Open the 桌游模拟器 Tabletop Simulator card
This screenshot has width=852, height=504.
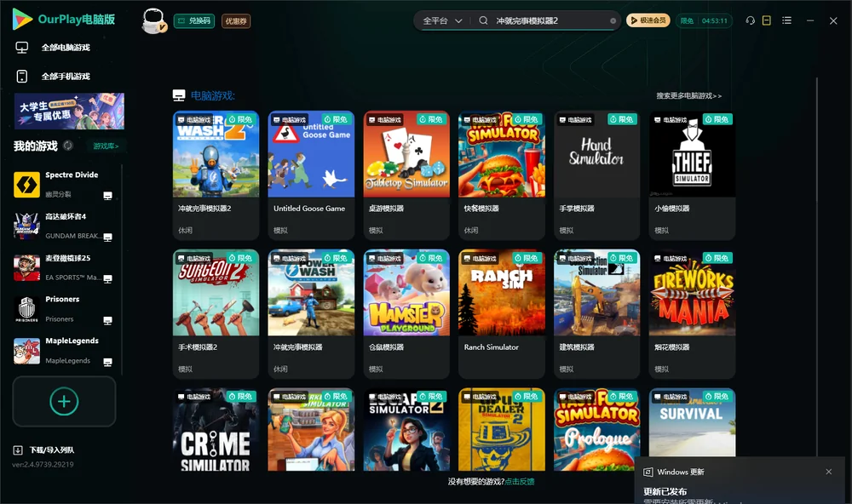(x=406, y=175)
